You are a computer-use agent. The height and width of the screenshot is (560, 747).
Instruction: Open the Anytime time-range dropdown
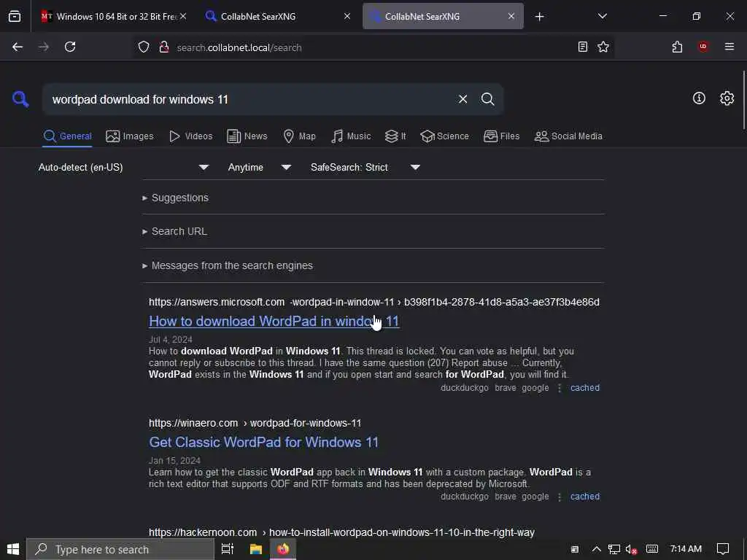259,167
